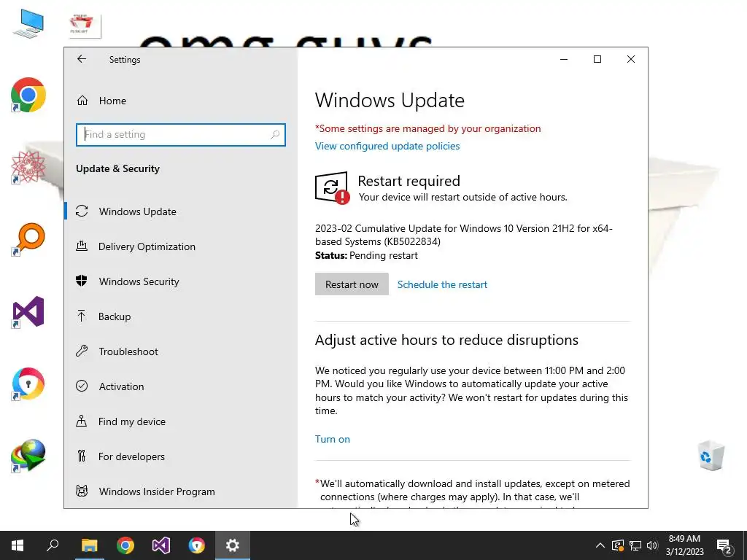The width and height of the screenshot is (747, 560).
Task: Open the Google Chrome desktop shortcut
Action: [x=28, y=95]
